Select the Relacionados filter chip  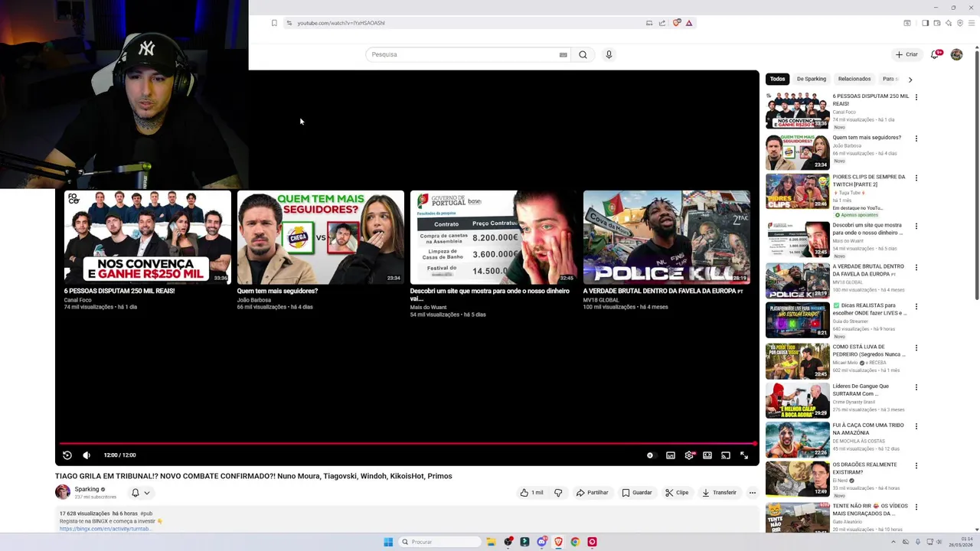[x=854, y=79]
